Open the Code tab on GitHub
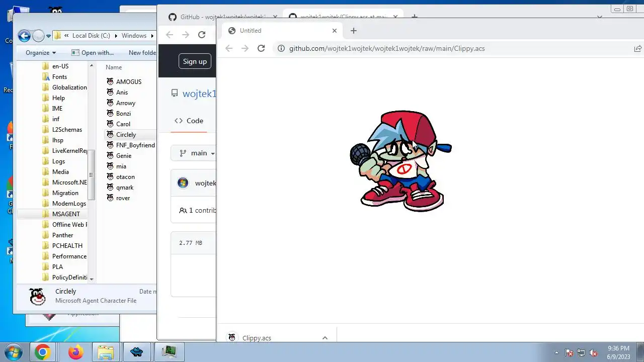Image resolution: width=644 pixels, height=362 pixels. 189,121
